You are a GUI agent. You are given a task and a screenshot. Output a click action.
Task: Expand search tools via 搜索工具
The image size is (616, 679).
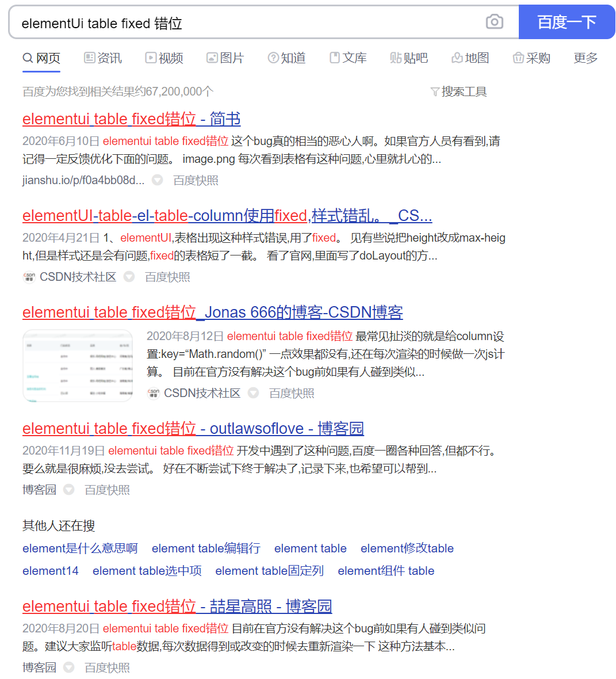pyautogui.click(x=465, y=91)
